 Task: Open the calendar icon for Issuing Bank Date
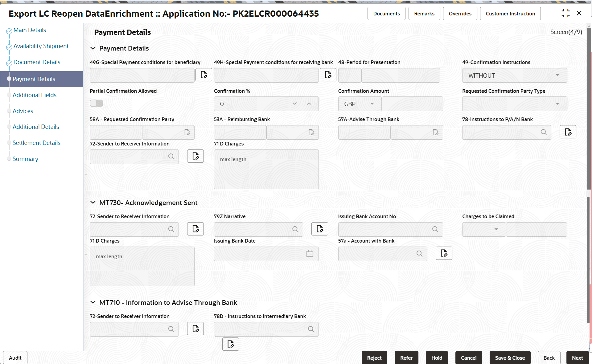click(310, 254)
